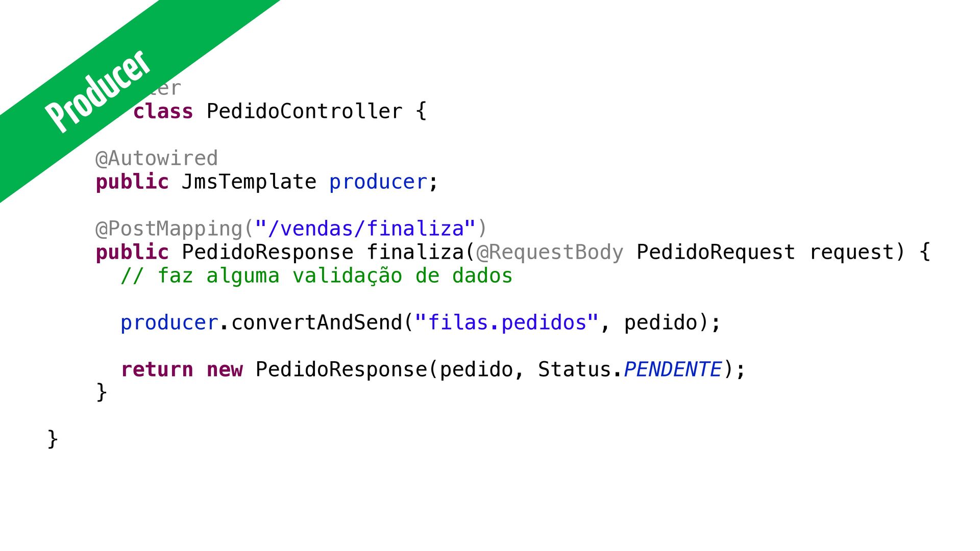
Task: Click the finaliza method name
Action: tap(415, 252)
